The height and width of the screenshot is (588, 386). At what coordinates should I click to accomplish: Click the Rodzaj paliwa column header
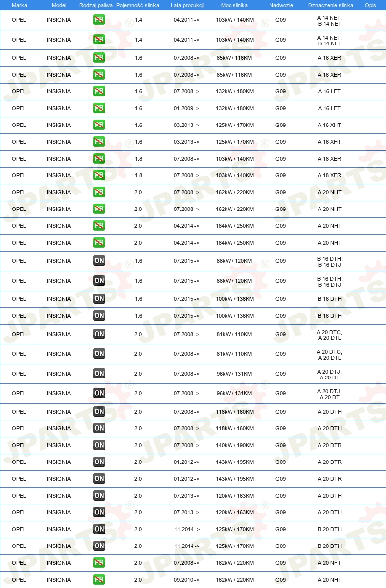click(x=96, y=5)
